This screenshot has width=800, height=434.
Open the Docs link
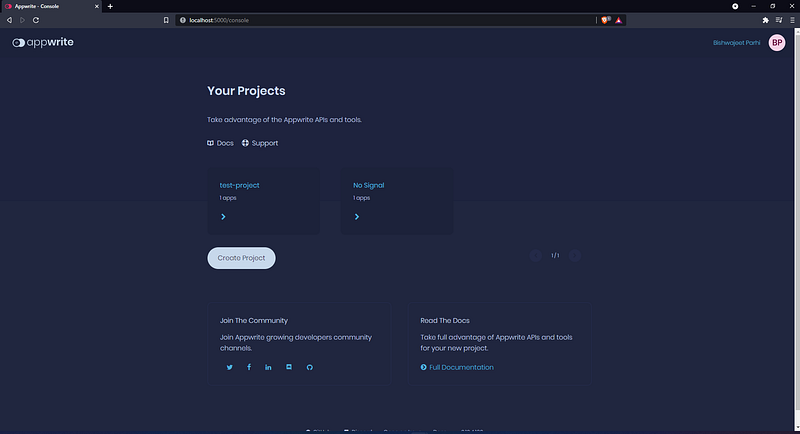(x=220, y=143)
